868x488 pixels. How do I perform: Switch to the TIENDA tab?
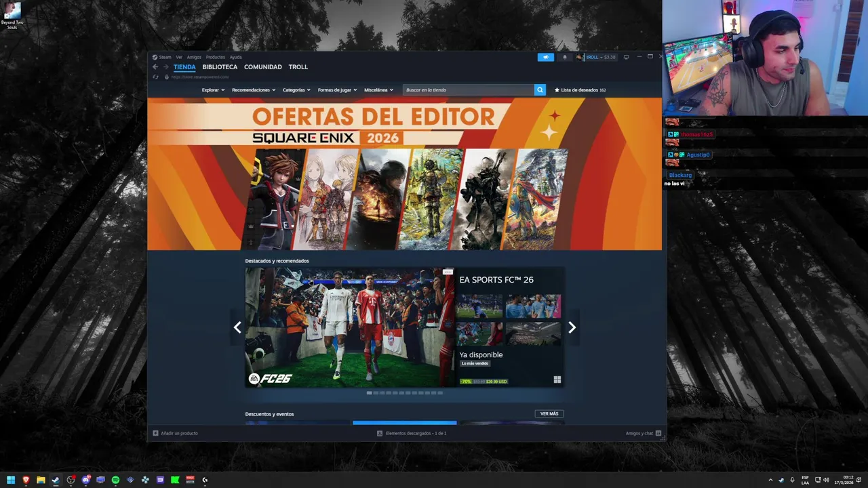click(184, 67)
